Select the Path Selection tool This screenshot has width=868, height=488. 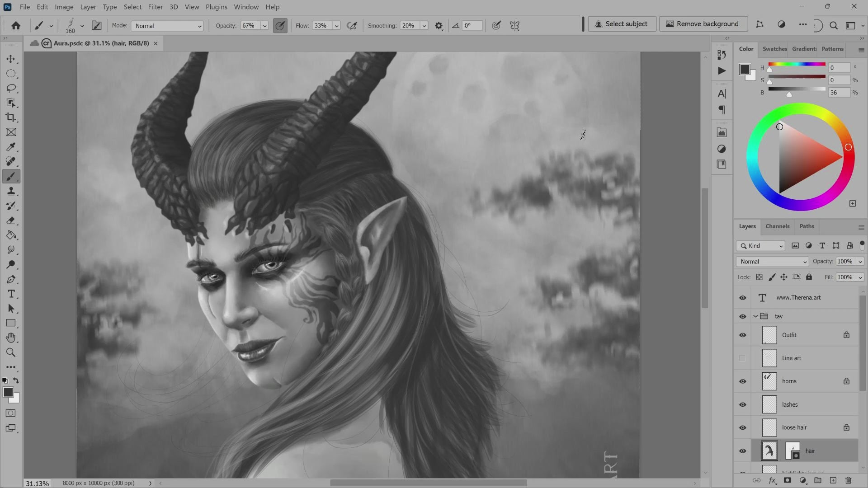point(11,309)
